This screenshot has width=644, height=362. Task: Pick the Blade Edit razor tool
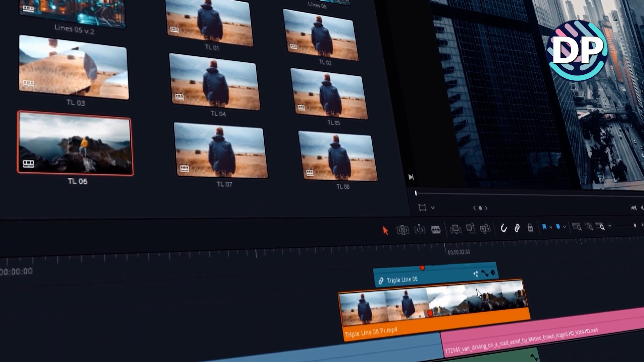click(436, 230)
